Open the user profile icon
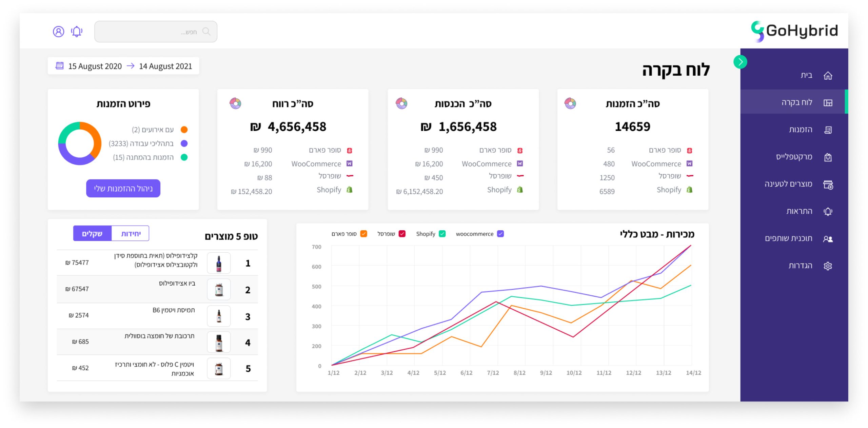Image resolution: width=868 pixels, height=428 pixels. [58, 32]
